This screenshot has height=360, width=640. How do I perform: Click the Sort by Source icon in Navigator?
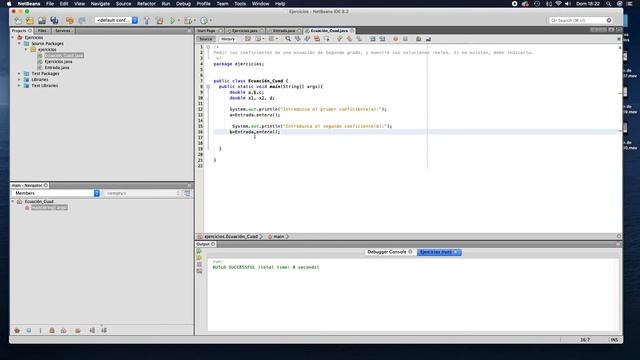(104, 331)
